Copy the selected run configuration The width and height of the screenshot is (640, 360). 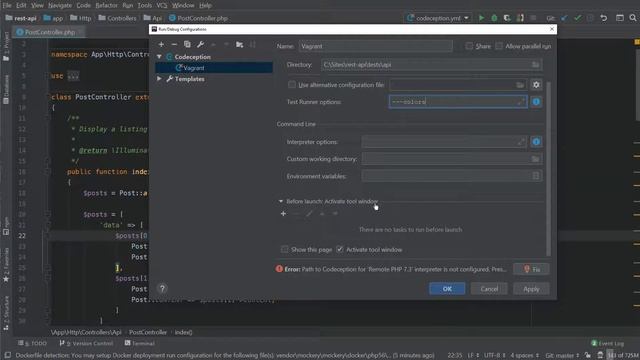point(187,44)
